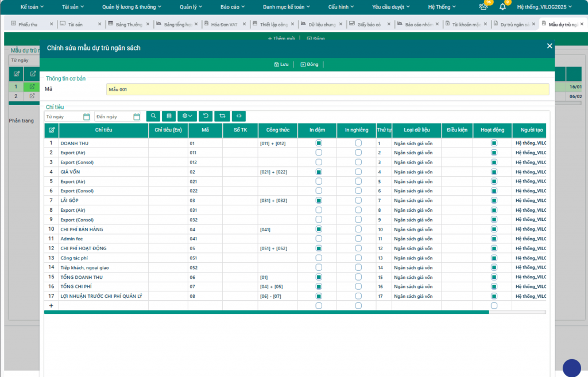Click the search magnifier icon in toolbar
588x377 pixels.
click(x=153, y=116)
